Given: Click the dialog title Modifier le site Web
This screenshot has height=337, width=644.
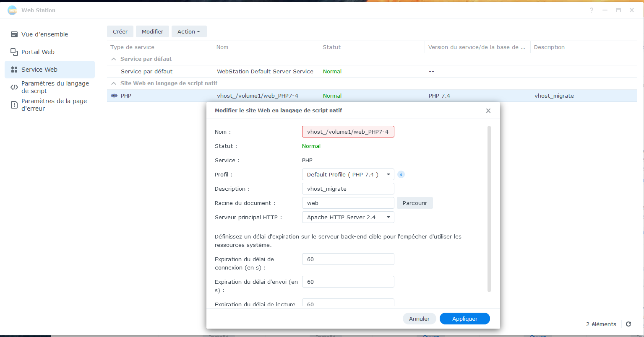Looking at the screenshot, I should pos(278,111).
